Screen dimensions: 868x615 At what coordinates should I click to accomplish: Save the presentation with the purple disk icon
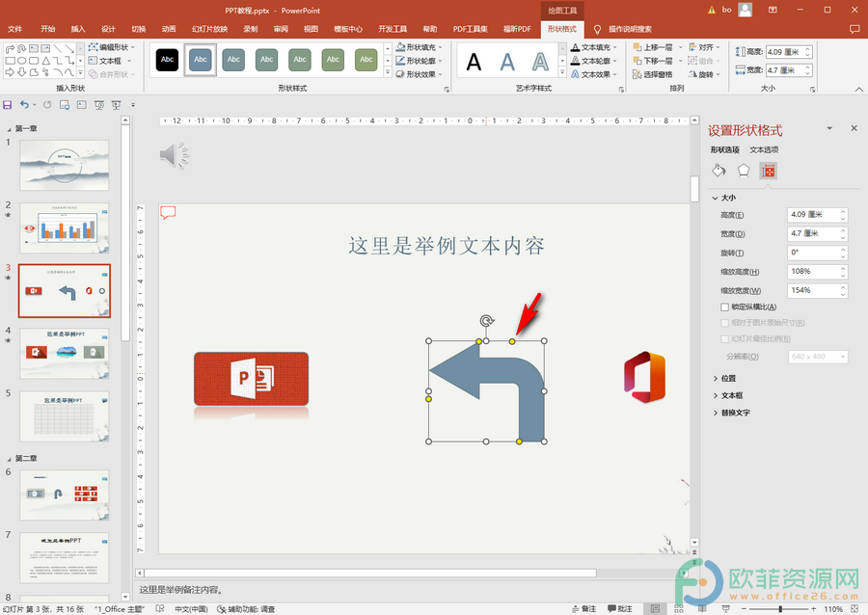7,104
